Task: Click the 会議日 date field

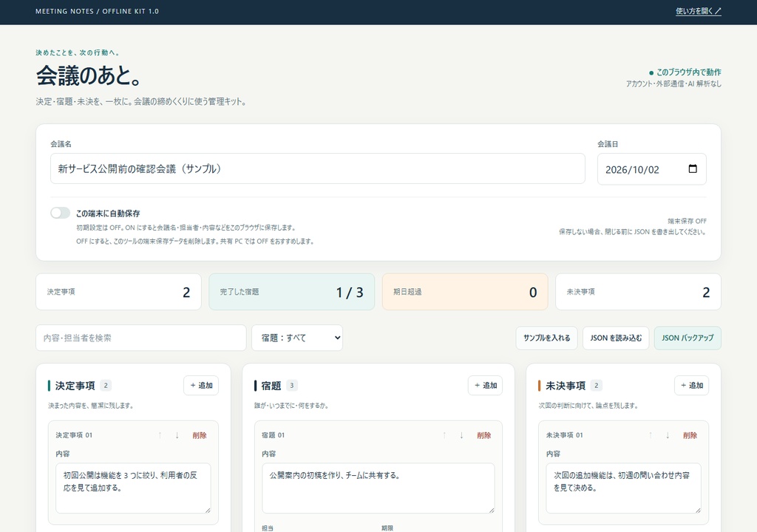Action: click(652, 169)
